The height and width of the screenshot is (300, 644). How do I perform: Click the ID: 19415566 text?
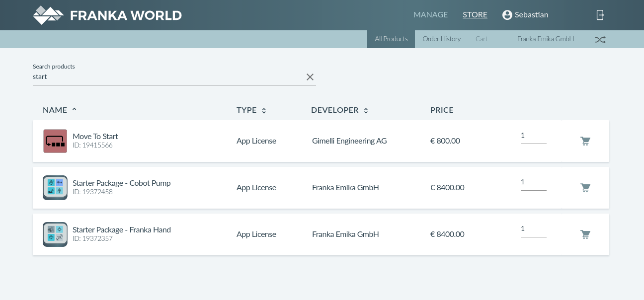(92, 146)
